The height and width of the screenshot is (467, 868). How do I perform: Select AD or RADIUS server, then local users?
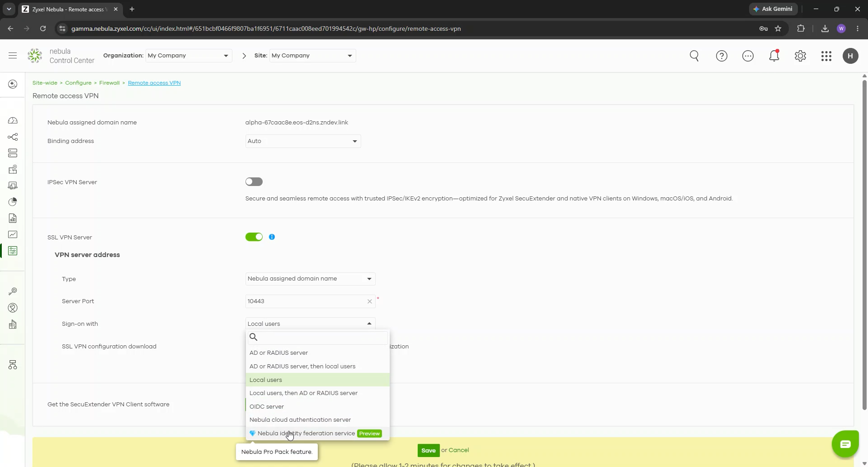tap(318, 367)
